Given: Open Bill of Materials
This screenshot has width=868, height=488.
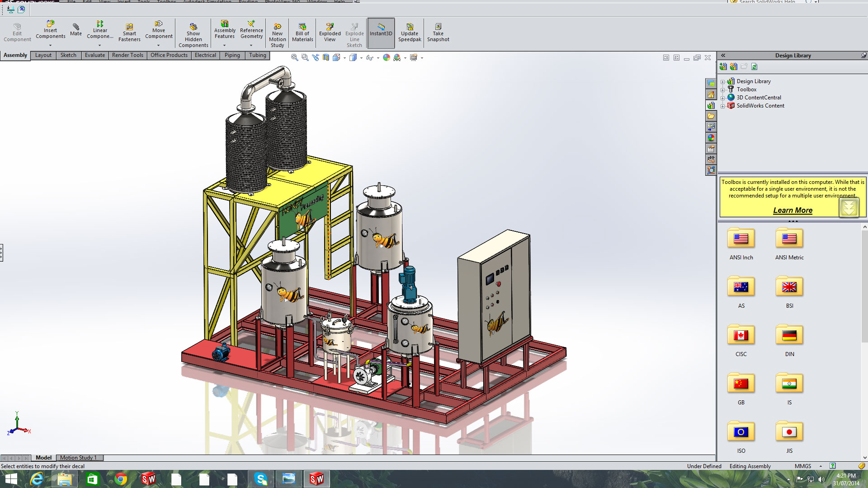Looking at the screenshot, I should [302, 32].
